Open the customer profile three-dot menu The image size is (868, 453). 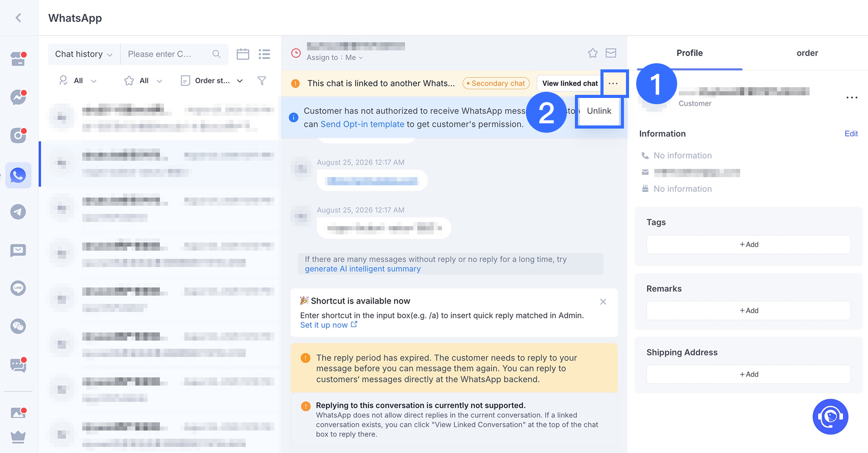[x=852, y=97]
